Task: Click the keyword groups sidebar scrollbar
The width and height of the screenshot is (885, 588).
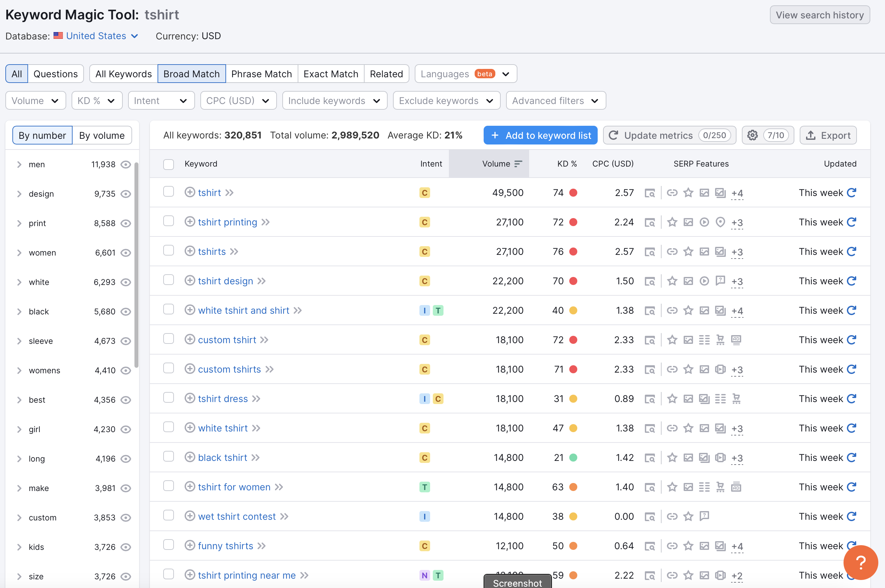Action: tap(136, 265)
